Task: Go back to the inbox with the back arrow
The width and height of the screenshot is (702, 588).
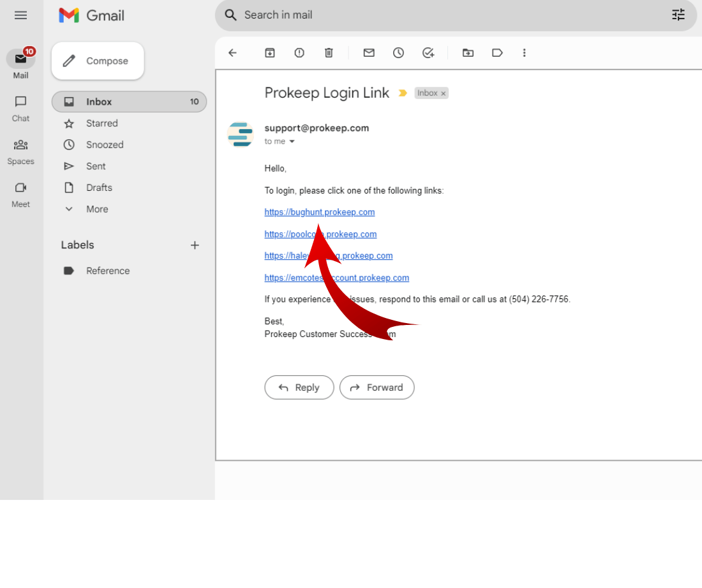Action: [x=233, y=53]
